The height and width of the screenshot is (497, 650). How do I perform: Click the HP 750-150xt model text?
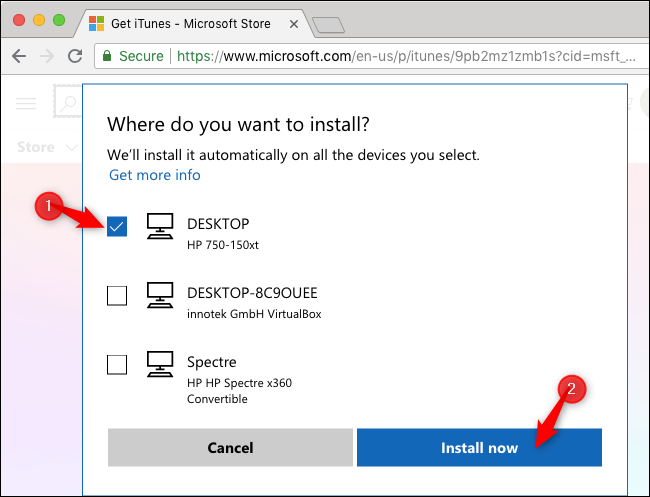pyautogui.click(x=223, y=245)
